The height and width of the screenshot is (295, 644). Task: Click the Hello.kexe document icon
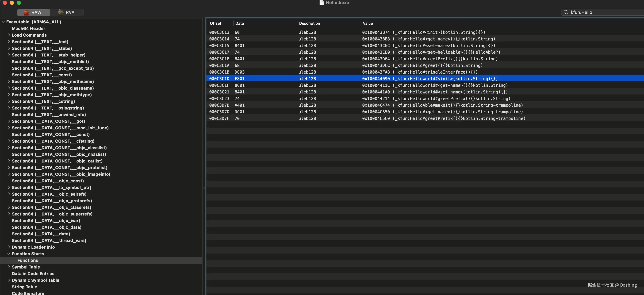pyautogui.click(x=321, y=2)
